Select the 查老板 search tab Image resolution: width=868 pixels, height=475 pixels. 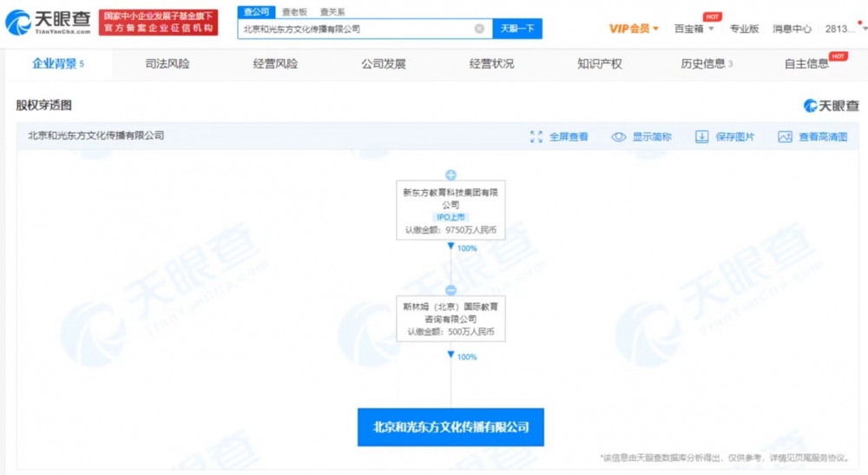(x=294, y=11)
